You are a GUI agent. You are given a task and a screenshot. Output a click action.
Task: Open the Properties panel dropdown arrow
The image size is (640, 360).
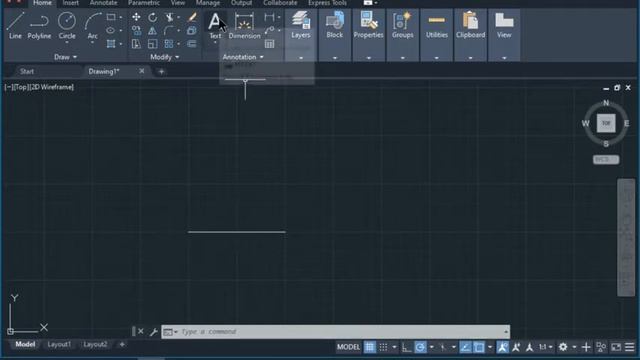(369, 58)
